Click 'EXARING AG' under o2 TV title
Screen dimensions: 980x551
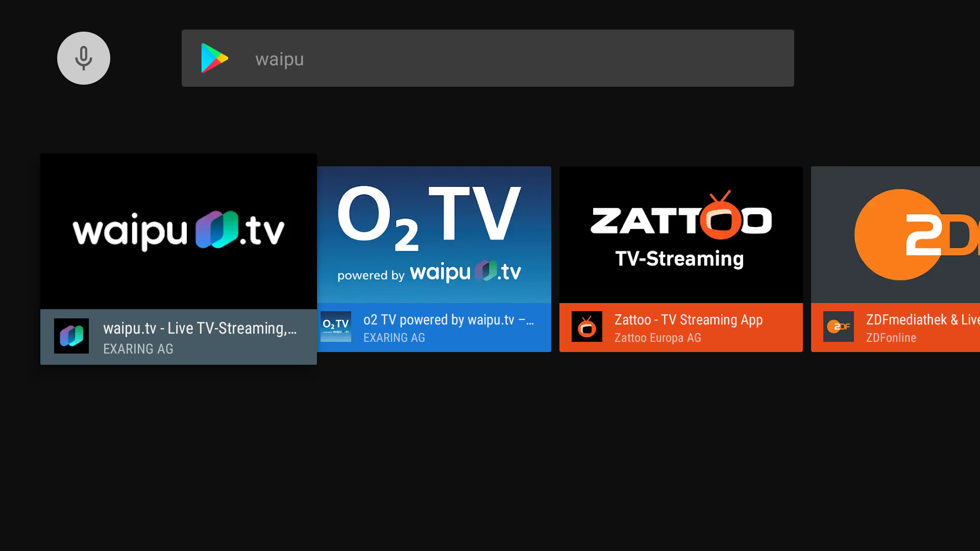pyautogui.click(x=394, y=338)
